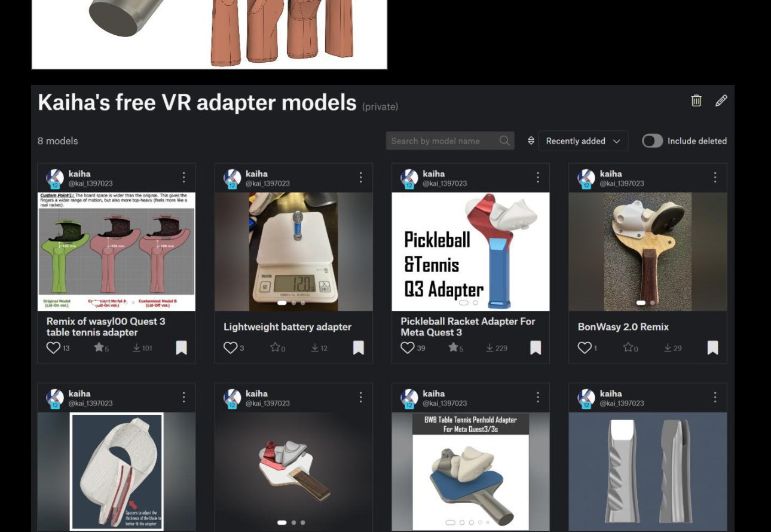Toggle bookmark on Lightweight battery adapter card
The image size is (771, 532).
coord(358,348)
